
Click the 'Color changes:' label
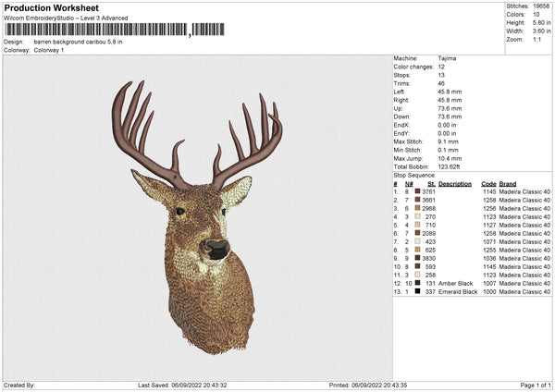pos(413,67)
